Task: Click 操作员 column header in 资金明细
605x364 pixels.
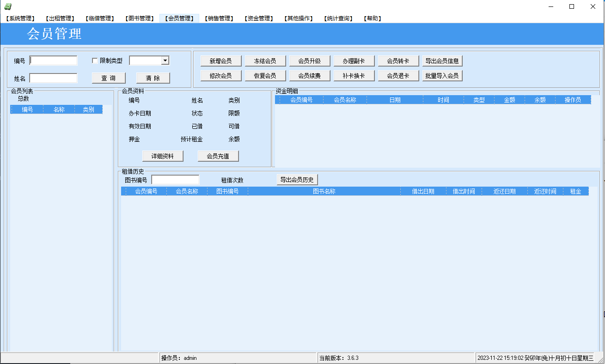Action: click(x=573, y=100)
